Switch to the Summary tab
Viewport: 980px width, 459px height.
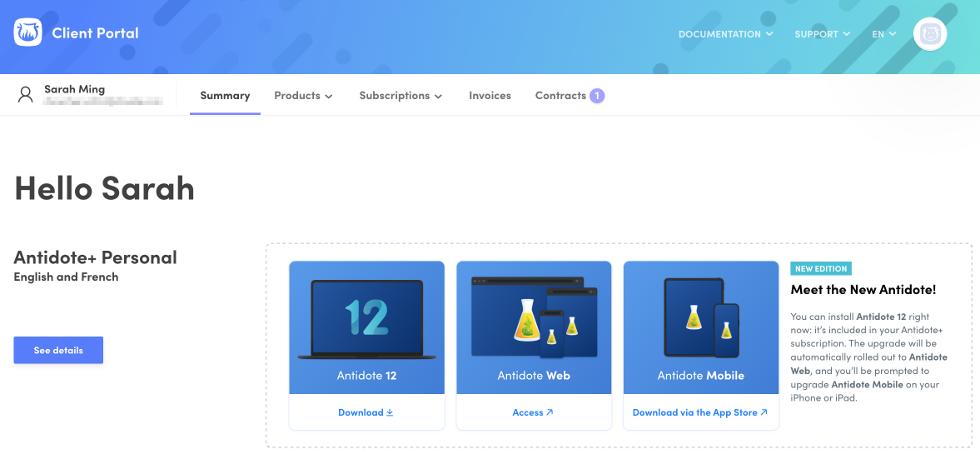pyautogui.click(x=225, y=96)
